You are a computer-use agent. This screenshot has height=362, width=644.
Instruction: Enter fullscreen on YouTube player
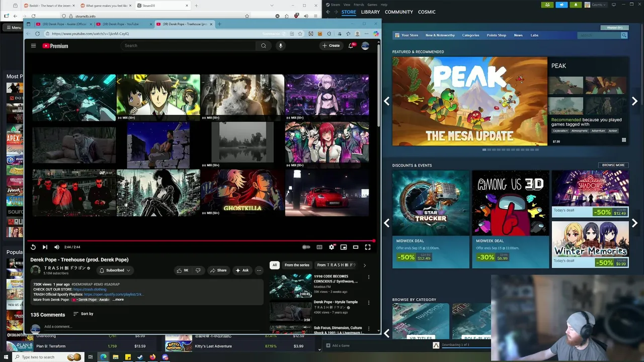[x=368, y=247]
